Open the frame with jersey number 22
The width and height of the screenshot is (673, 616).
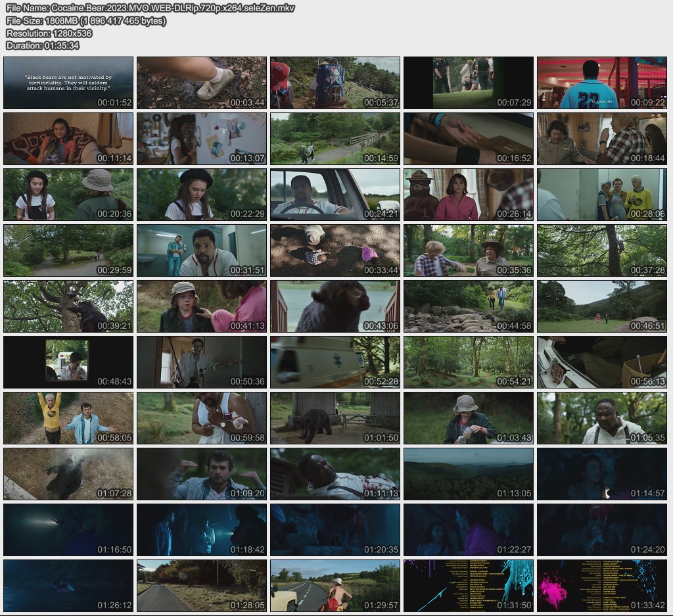[601, 83]
